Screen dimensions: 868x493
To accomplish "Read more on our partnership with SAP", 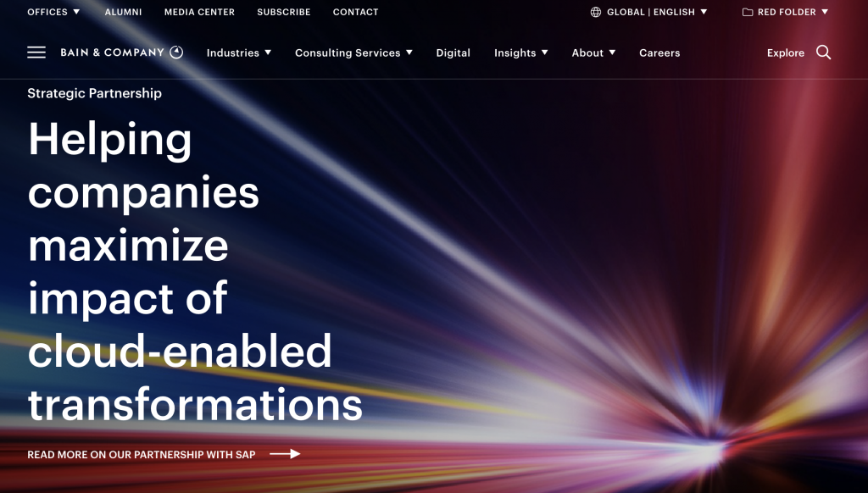I will [141, 455].
